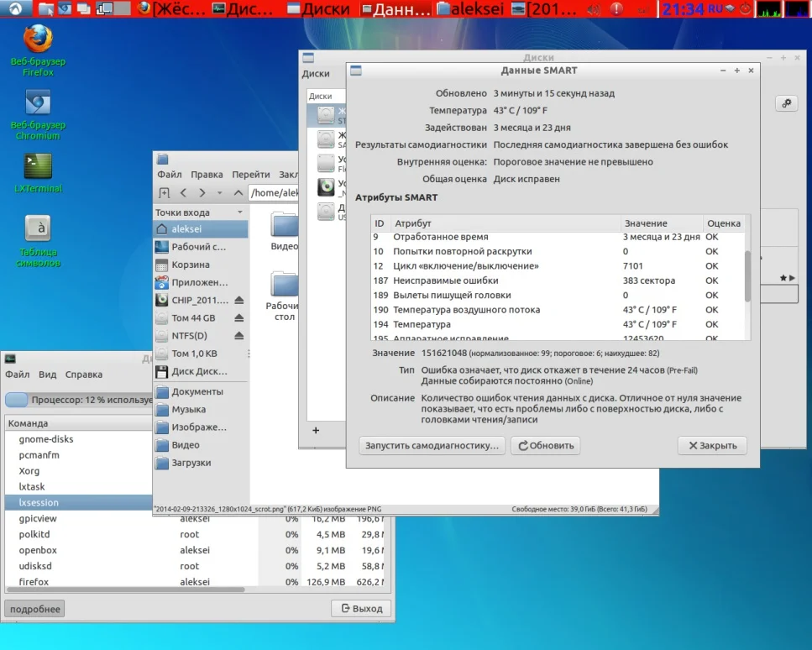The height and width of the screenshot is (650, 812).
Task: Open the "Документы" bookmark in sidebar
Action: (x=197, y=392)
